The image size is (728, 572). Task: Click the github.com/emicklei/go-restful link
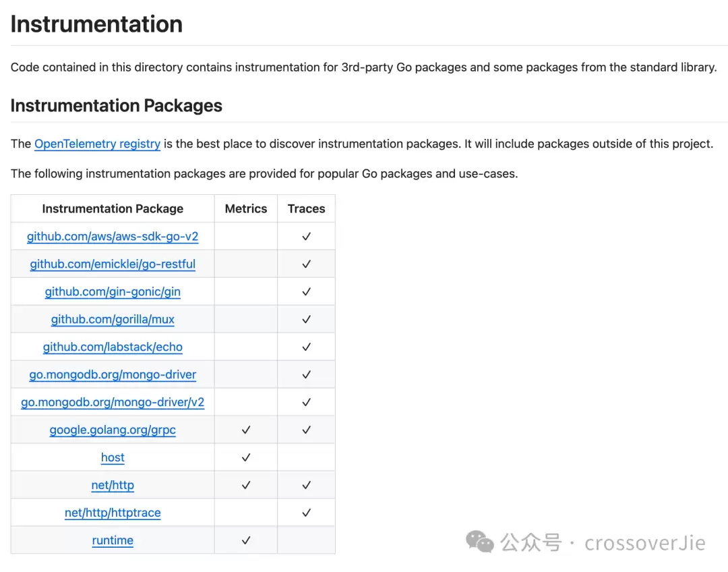(x=113, y=264)
